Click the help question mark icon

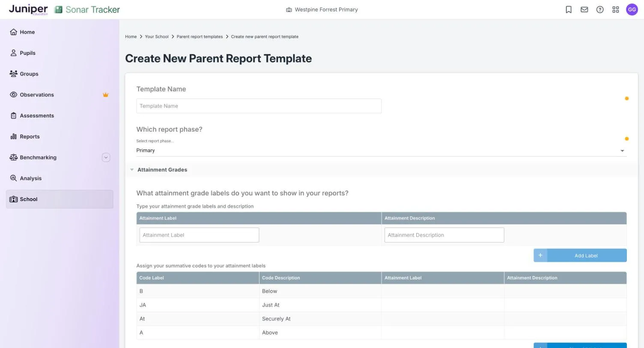point(600,9)
